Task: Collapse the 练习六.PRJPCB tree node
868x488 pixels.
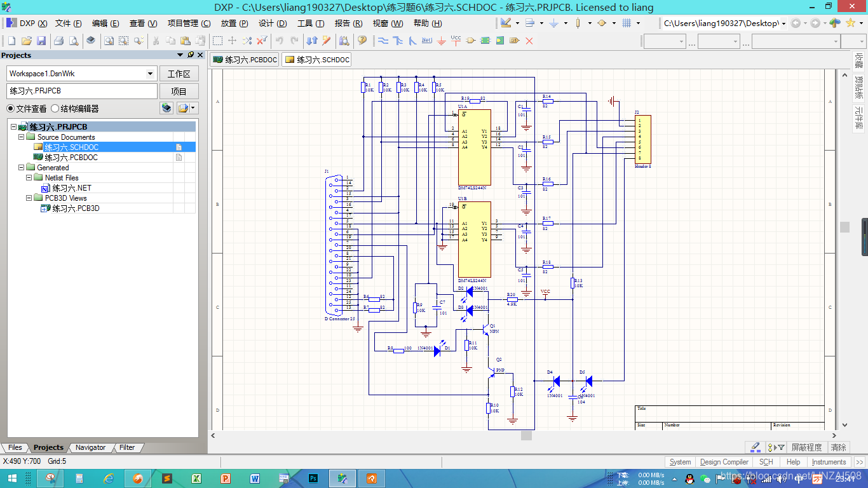Action: click(x=14, y=127)
